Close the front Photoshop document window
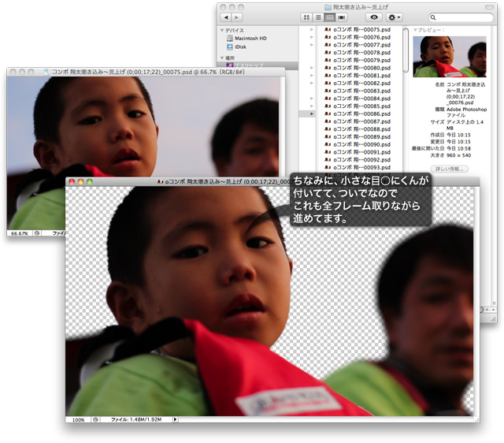This screenshot has height=443, width=504. [x=72, y=182]
